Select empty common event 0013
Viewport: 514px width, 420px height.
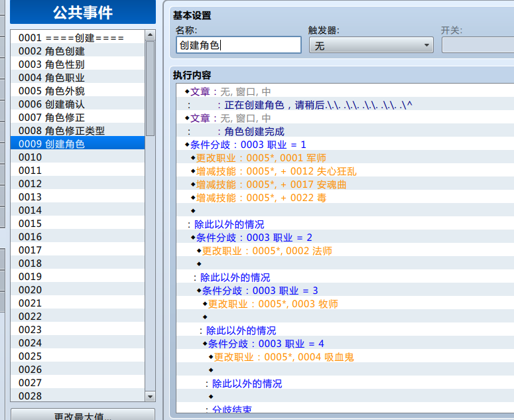coord(78,196)
